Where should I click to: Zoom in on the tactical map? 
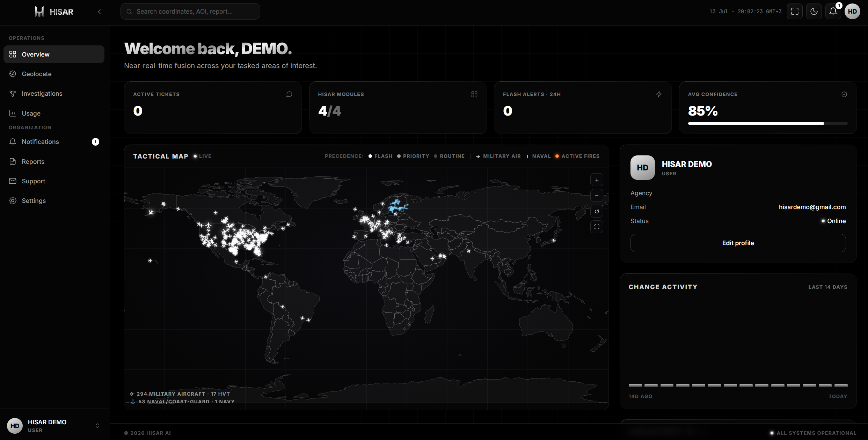[597, 180]
